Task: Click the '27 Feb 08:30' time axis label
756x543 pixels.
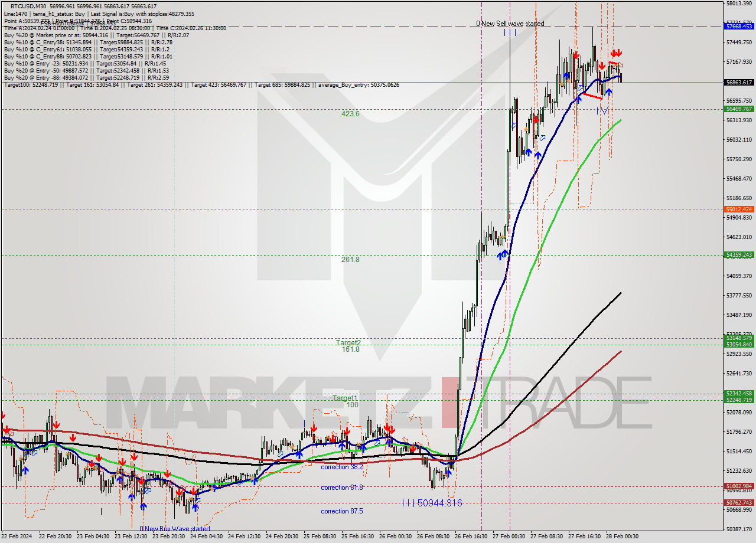Action: (x=547, y=537)
